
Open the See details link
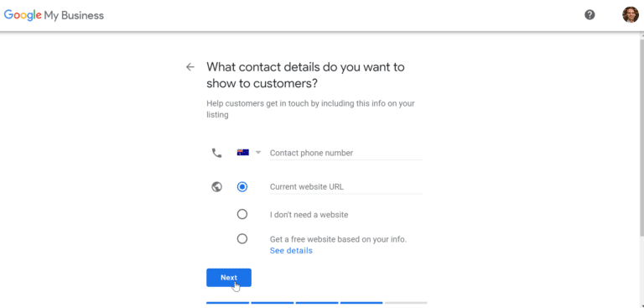291,251
